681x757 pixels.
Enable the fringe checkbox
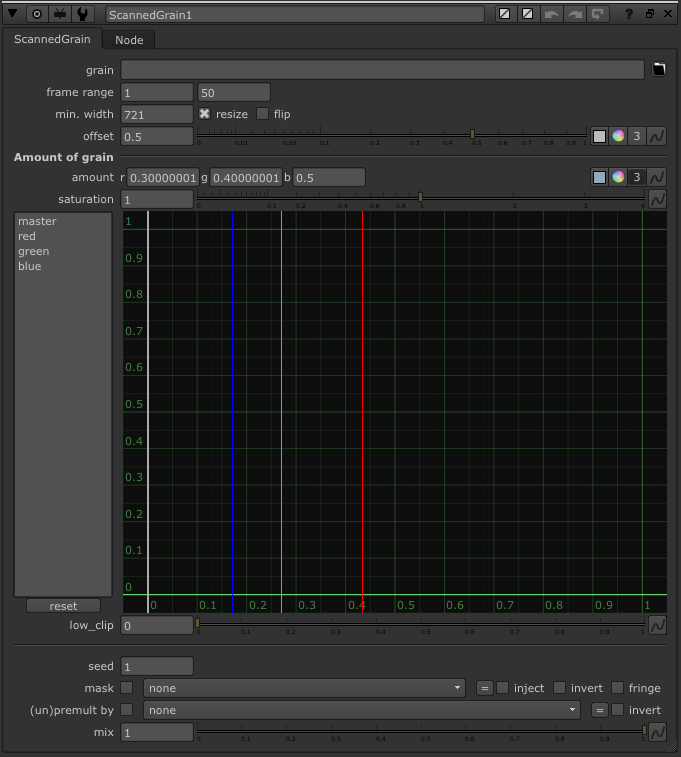coord(617,687)
